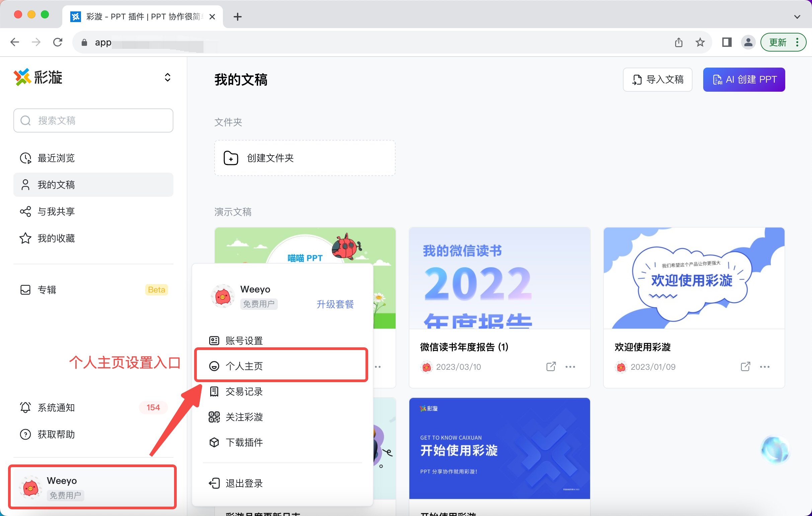This screenshot has height=516, width=812.
Task: Focus the 搜索文稿 search field
Action: (93, 120)
